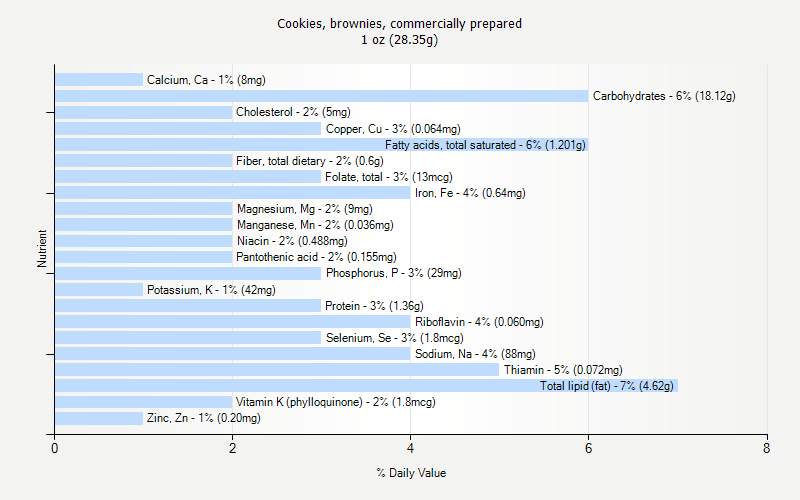The image size is (800, 500).
Task: Click the x-axis tick label 6
Action: (x=588, y=448)
